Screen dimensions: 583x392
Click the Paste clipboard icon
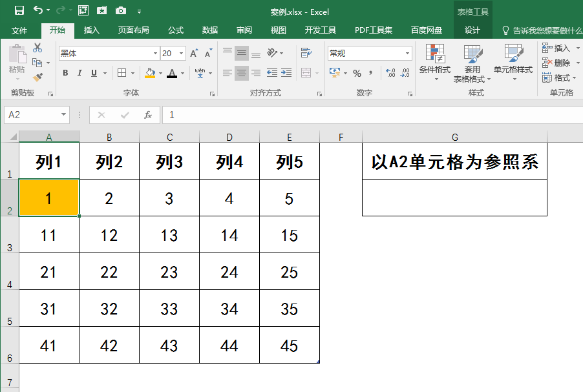coord(17,54)
